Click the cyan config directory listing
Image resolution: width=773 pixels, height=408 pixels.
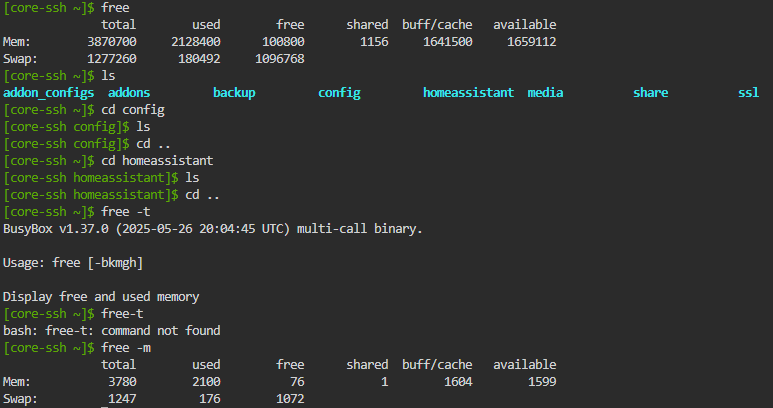click(x=339, y=92)
